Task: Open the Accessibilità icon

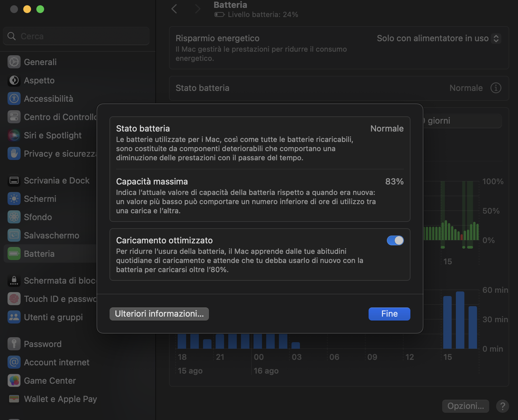Action: point(14,99)
